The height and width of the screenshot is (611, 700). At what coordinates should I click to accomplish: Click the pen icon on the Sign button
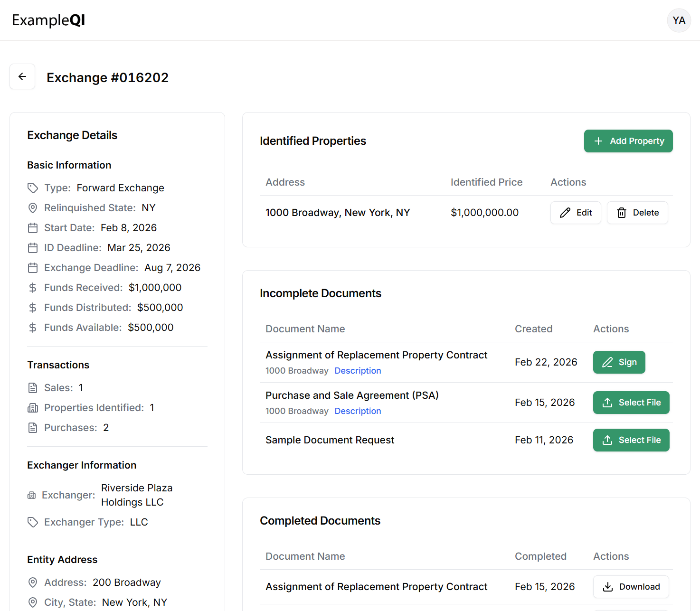pos(607,362)
